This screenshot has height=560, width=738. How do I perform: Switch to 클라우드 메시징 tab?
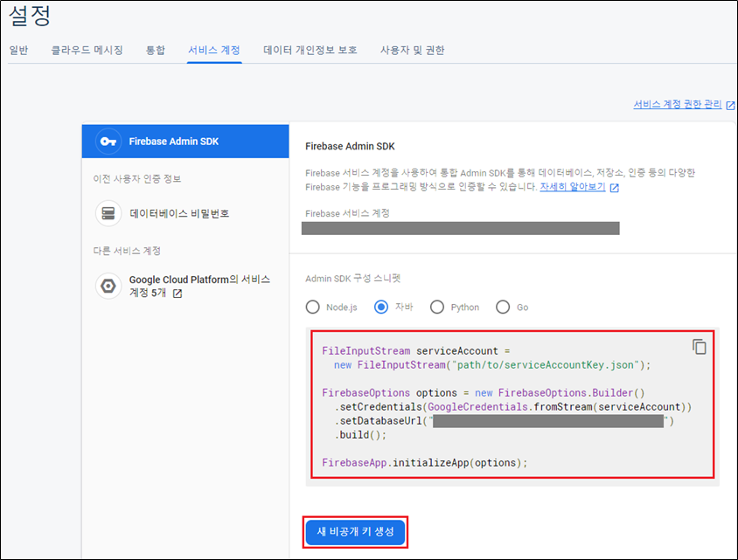[x=87, y=50]
